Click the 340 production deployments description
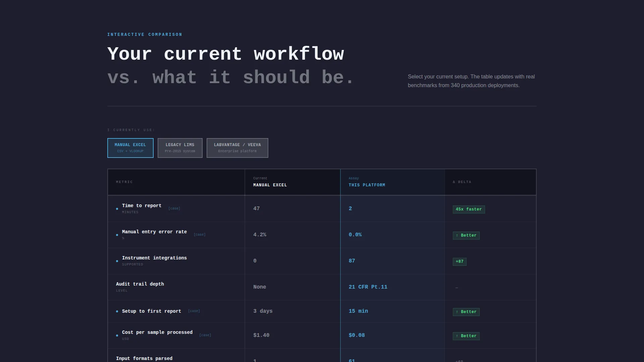644x362 pixels. (471, 81)
